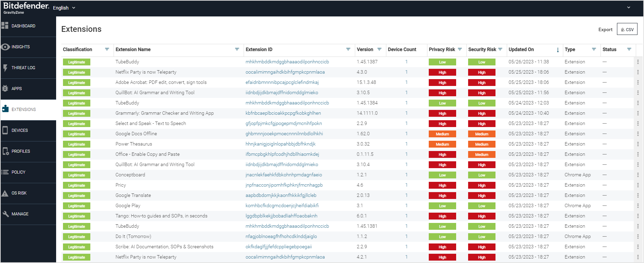The image size is (644, 263).
Task: Select the Extensions puzzle icon
Action: [5, 109]
